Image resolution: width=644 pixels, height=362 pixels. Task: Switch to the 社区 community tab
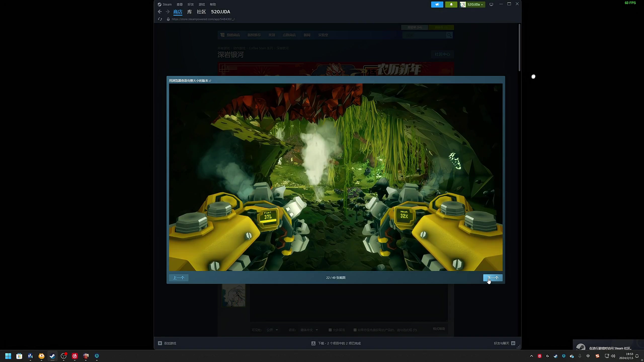click(x=201, y=12)
